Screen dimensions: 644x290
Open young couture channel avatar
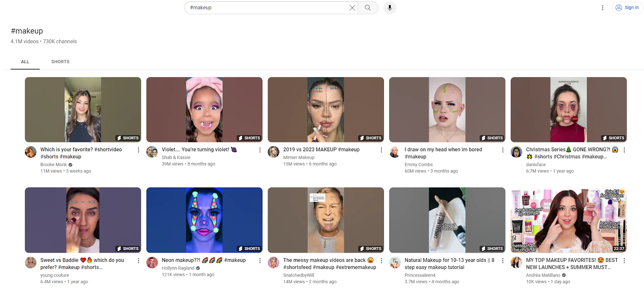click(x=31, y=263)
